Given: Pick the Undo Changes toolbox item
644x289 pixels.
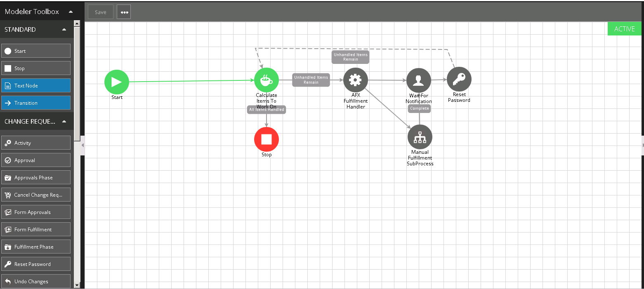Looking at the screenshot, I should click(36, 282).
